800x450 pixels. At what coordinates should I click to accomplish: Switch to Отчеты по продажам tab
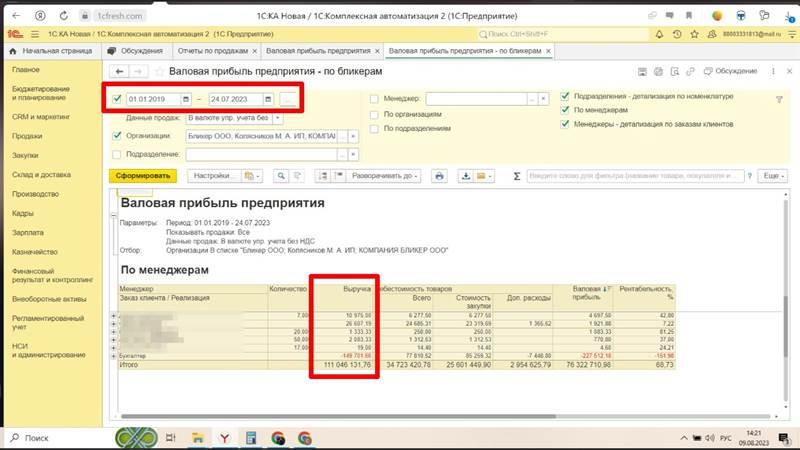(211, 50)
